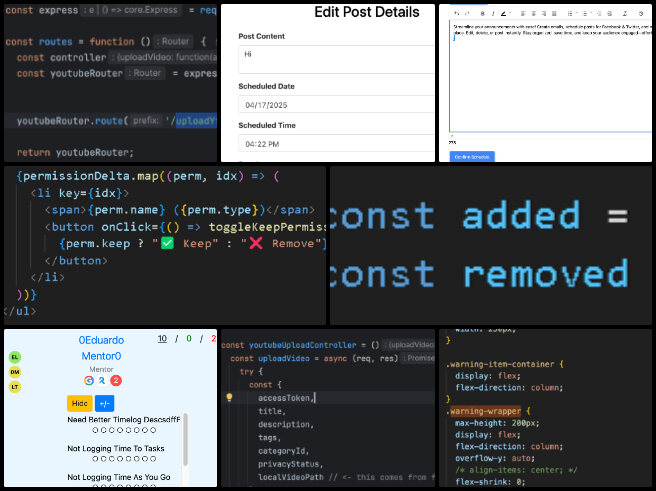This screenshot has height=491, width=656.
Task: Toggle bold formatting in the editor toolbar
Action: [483, 13]
